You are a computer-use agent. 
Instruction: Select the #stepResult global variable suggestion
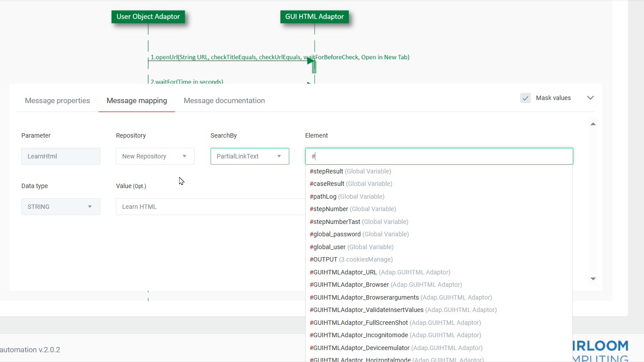[326, 171]
